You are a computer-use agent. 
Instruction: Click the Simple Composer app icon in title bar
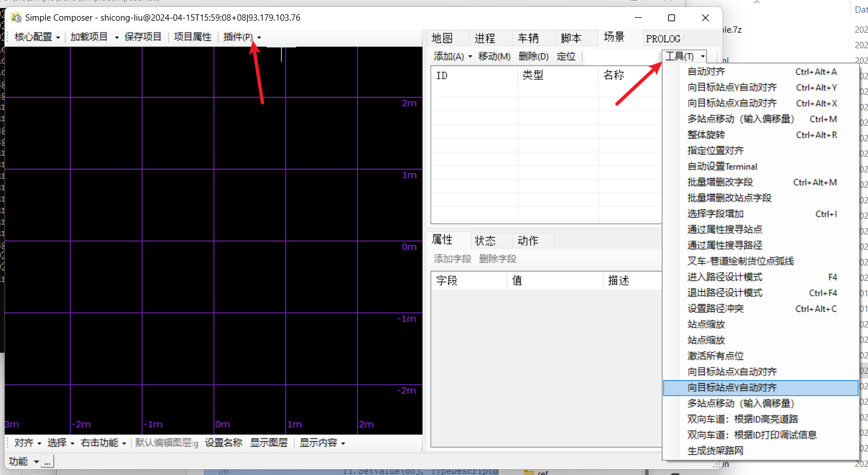(x=16, y=18)
